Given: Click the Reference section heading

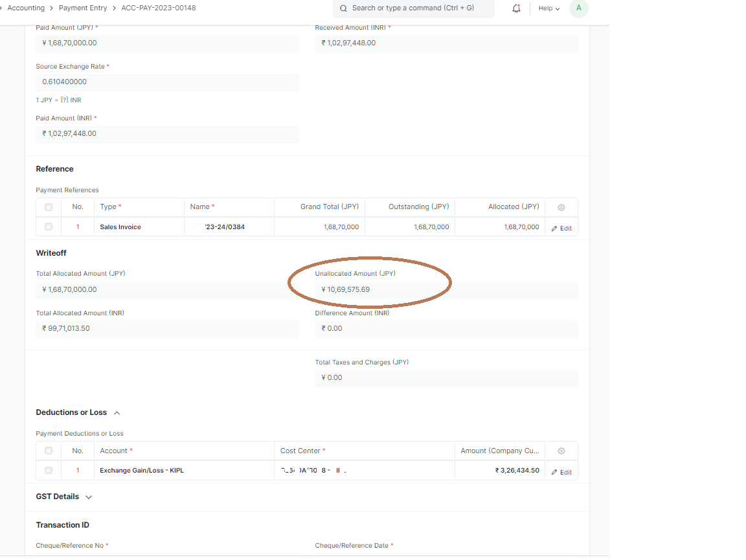Looking at the screenshot, I should coord(54,169).
